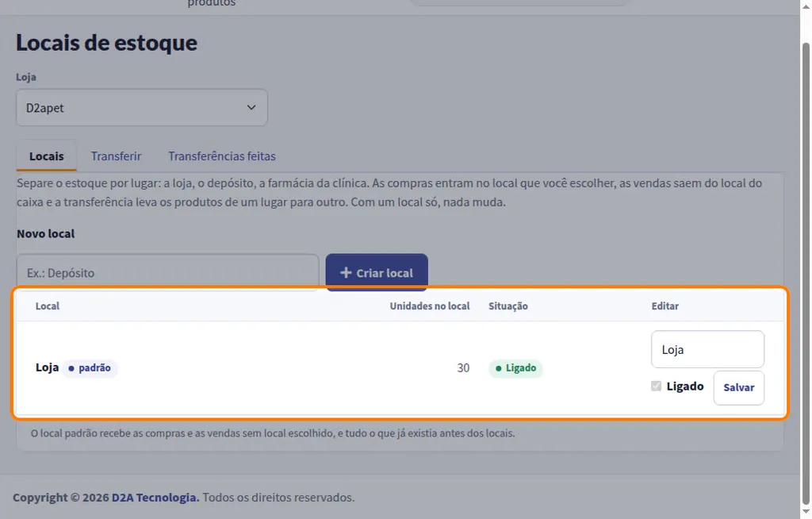812x519 pixels.
Task: Click the Unidades no local column header
Action: (x=429, y=306)
